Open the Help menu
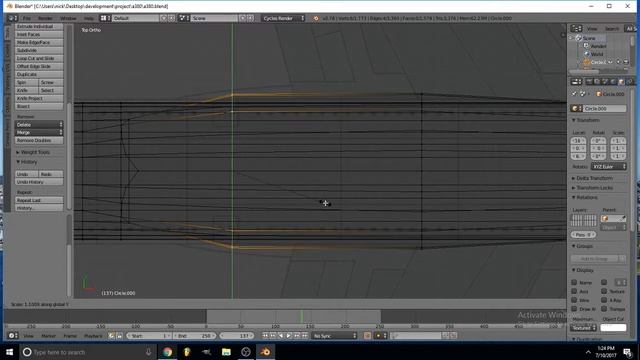 [89, 18]
